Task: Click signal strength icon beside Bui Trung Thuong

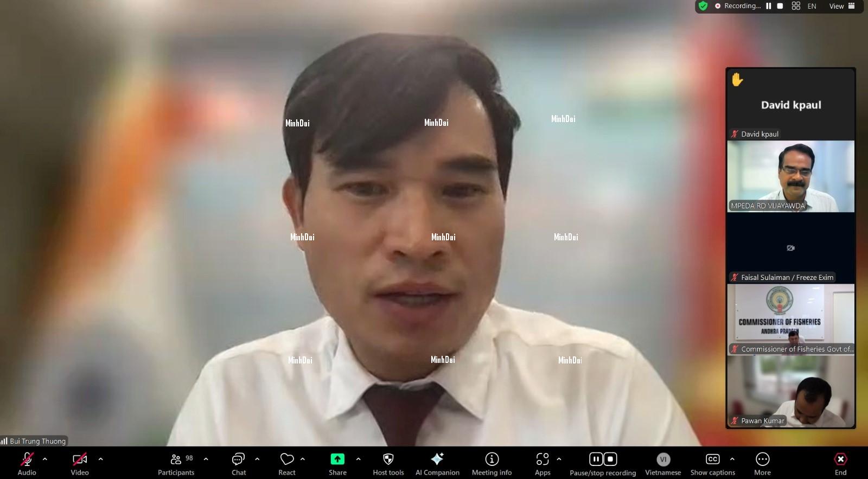Action: [4, 441]
